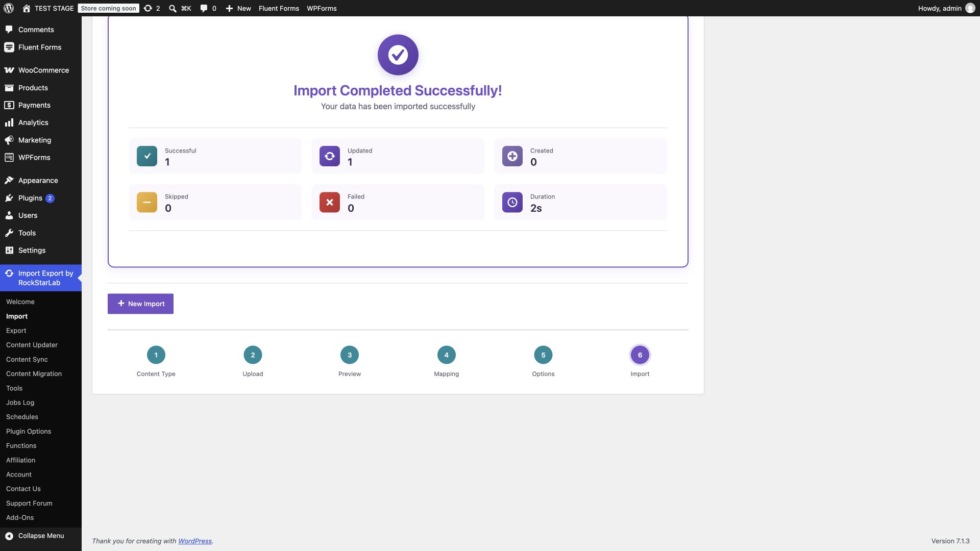
Task: Click the comments bubble icon in admin bar
Action: pos(204,8)
